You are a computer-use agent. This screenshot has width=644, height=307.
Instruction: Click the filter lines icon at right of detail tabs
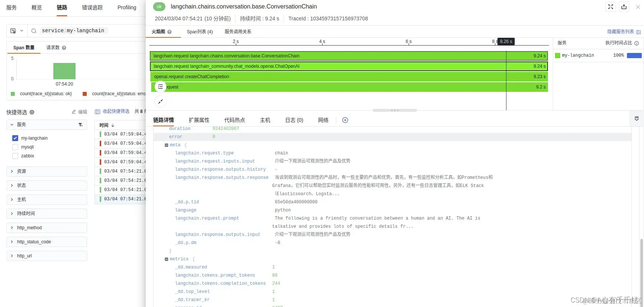[637, 119]
